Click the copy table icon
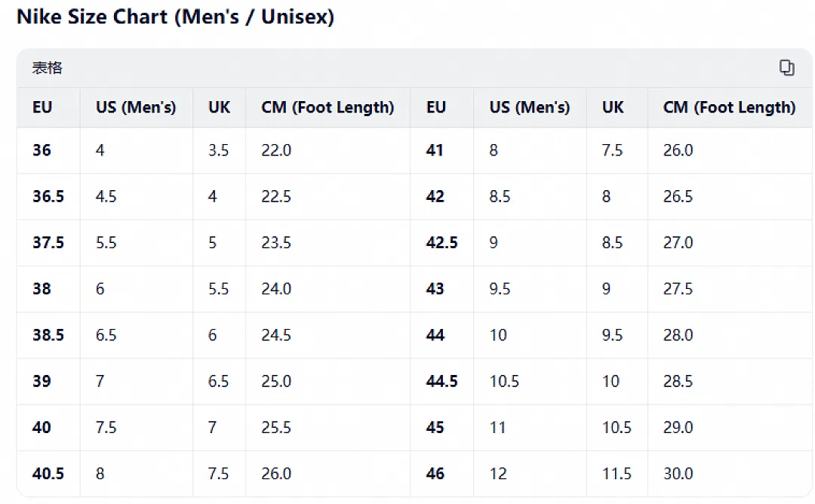 pos(786,68)
